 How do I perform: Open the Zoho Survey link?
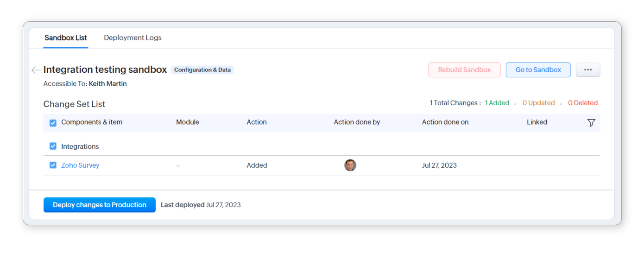(x=80, y=165)
